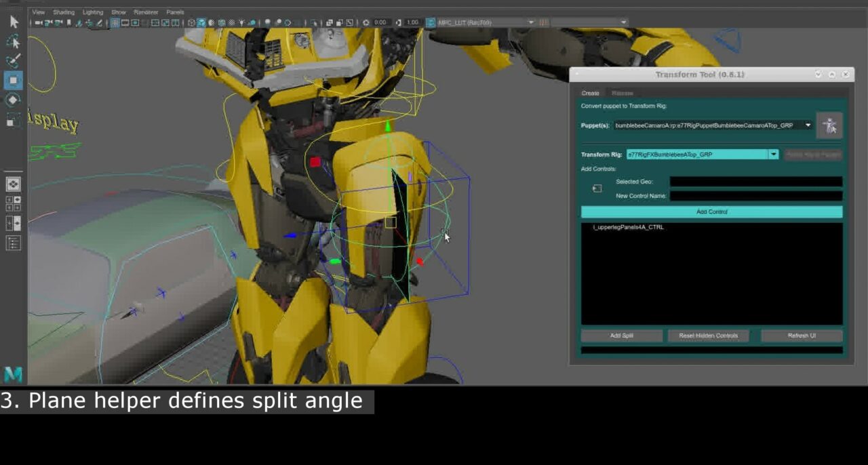Toggle the viewport grid icon
Viewport: 868px width, 465px height.
point(115,22)
